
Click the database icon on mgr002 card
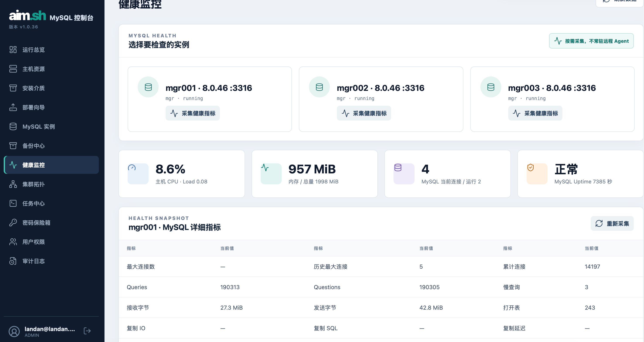[x=320, y=87]
